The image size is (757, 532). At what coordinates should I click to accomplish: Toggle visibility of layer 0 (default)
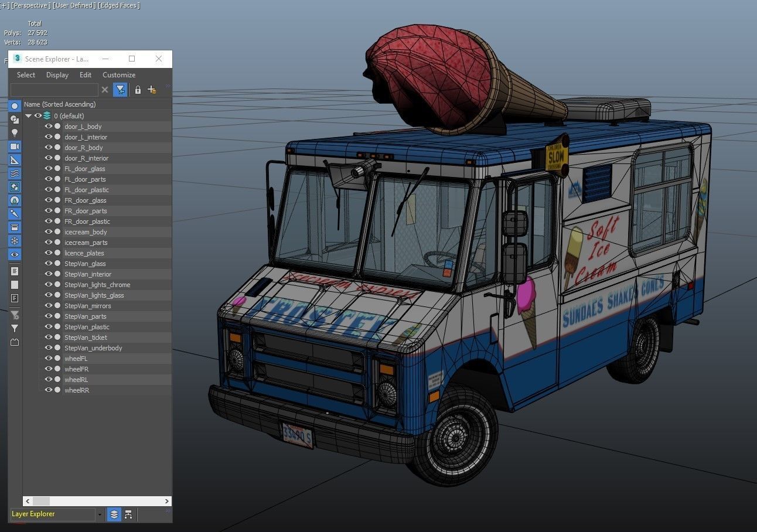[x=38, y=116]
